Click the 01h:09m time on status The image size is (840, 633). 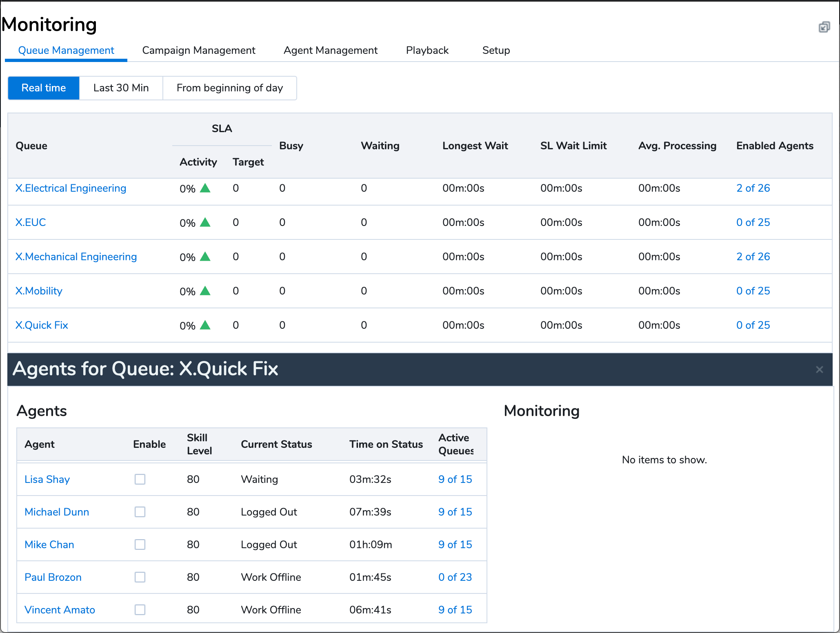click(x=371, y=544)
